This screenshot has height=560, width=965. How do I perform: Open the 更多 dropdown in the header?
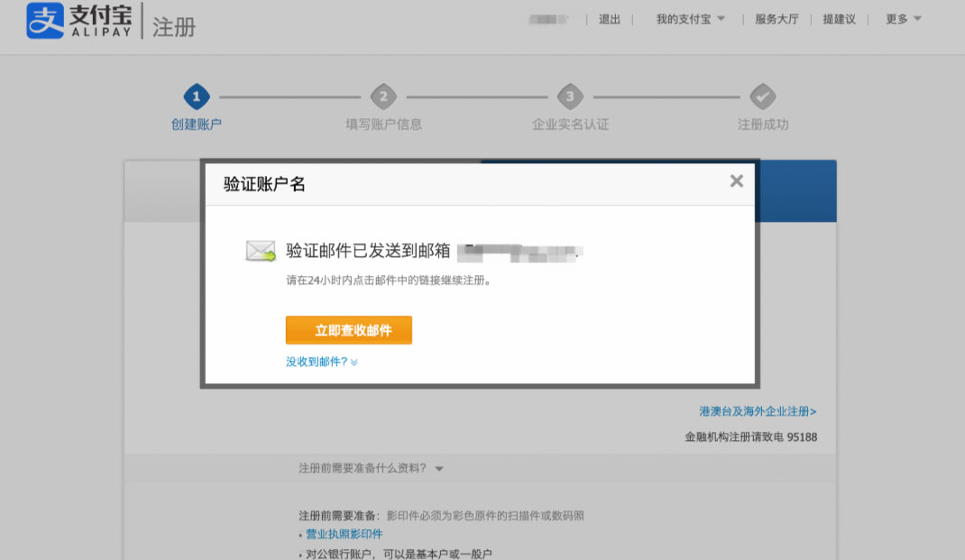pyautogui.click(x=901, y=18)
